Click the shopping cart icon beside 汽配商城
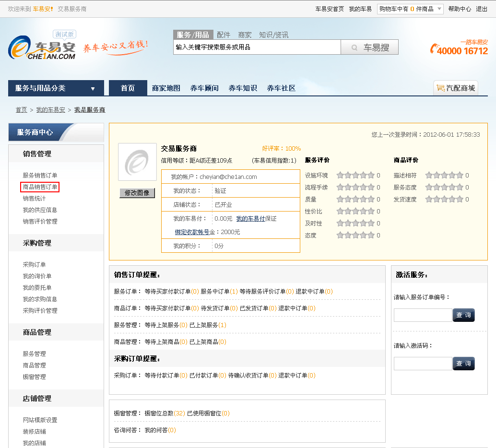Viewport: 496px width, 448px height. [x=440, y=88]
